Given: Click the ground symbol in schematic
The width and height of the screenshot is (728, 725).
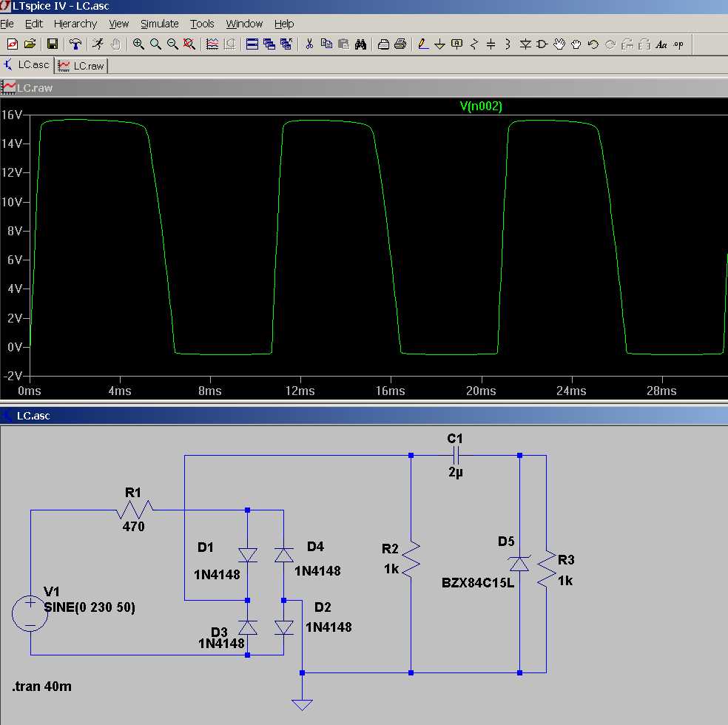Looking at the screenshot, I should [303, 704].
